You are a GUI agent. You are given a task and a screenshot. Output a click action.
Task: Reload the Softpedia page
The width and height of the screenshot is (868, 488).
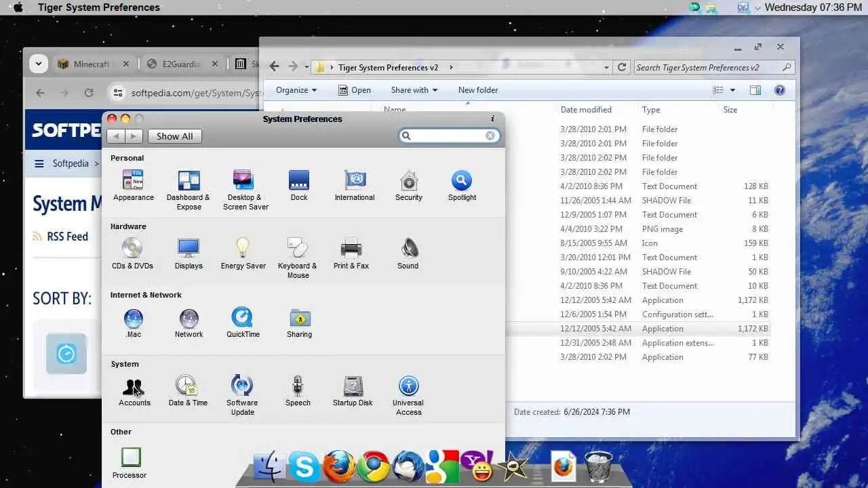89,93
